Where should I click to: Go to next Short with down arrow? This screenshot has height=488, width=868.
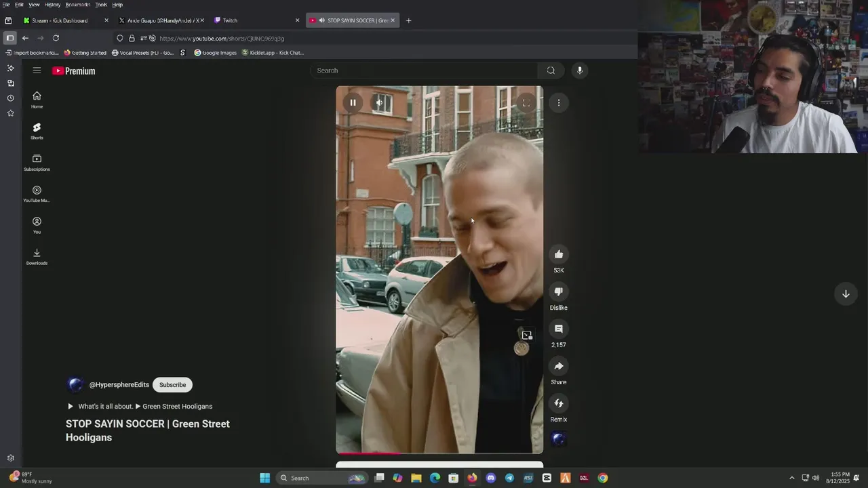coord(846,294)
